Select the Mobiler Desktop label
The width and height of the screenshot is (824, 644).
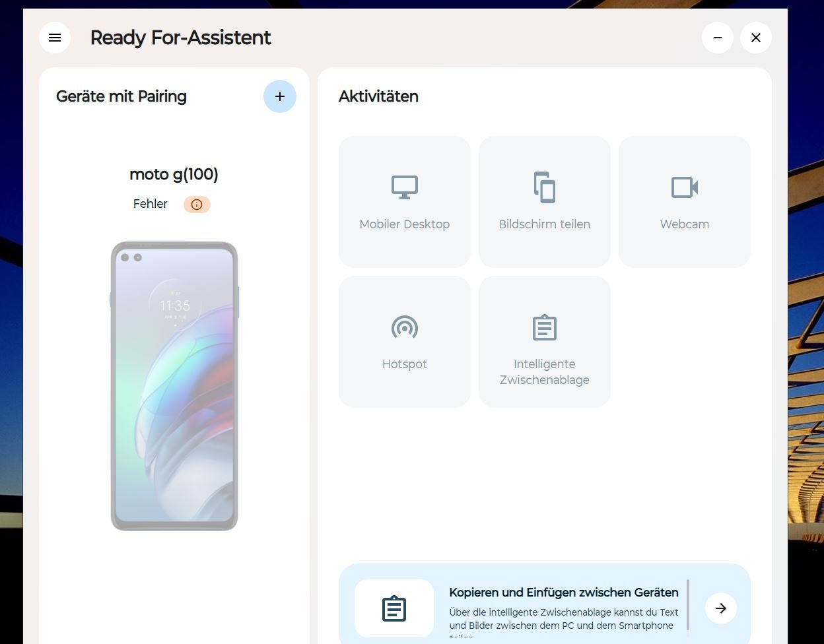point(405,224)
